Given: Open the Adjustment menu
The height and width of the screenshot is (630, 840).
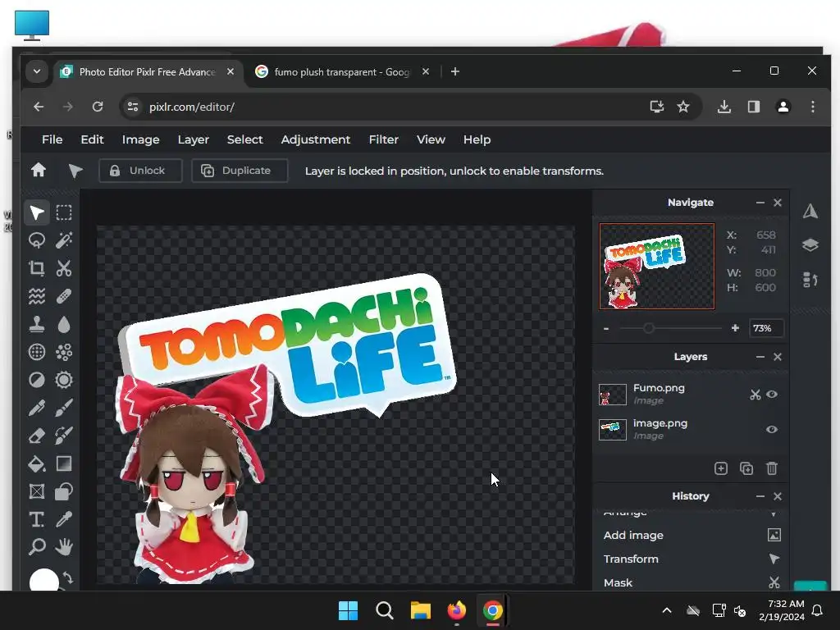Looking at the screenshot, I should (316, 139).
